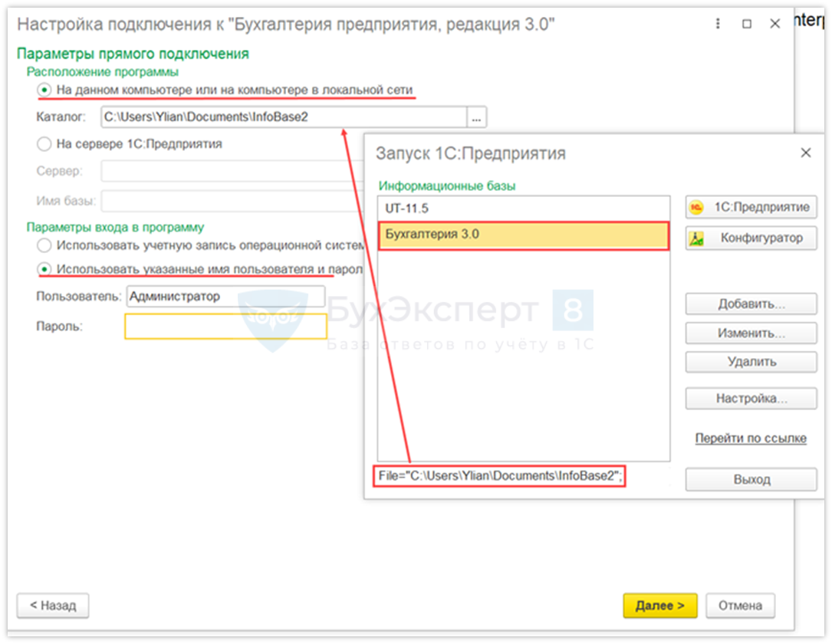Close the connection settings window
This screenshot has height=644, width=832.
(774, 24)
